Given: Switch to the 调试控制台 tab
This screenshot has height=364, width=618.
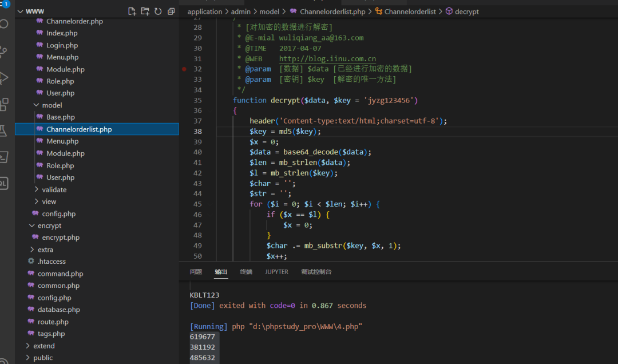Looking at the screenshot, I should [x=316, y=272].
